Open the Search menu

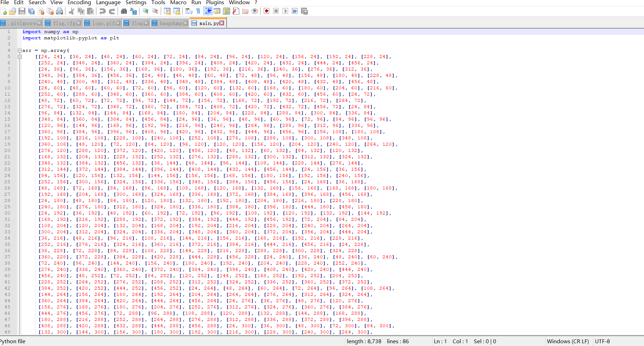click(x=37, y=3)
